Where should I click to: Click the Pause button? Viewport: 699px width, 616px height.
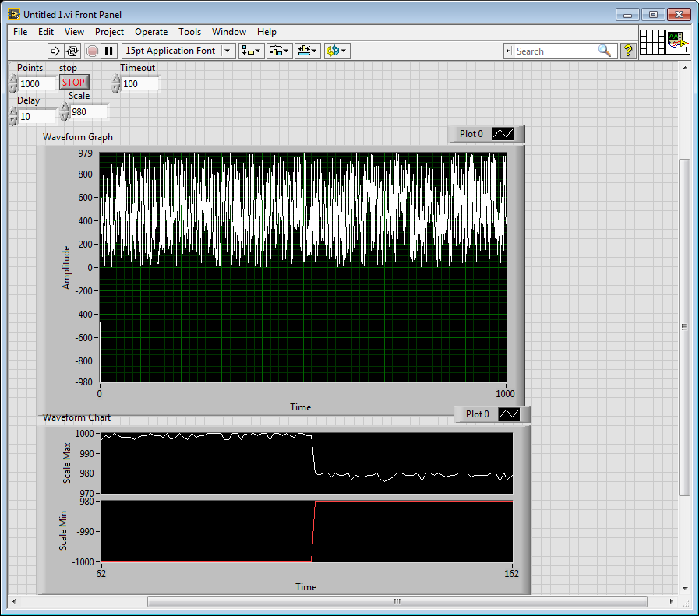click(109, 51)
